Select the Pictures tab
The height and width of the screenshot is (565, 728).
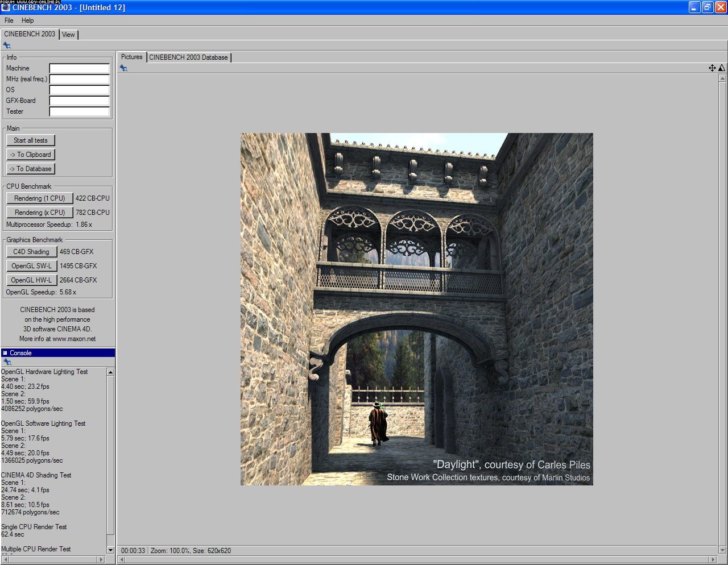point(131,57)
